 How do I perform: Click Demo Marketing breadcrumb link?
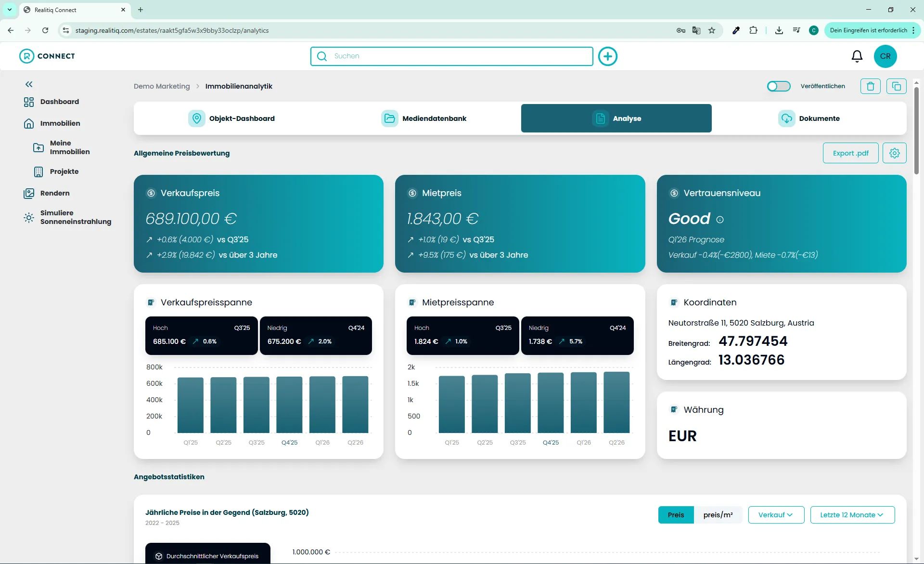click(162, 86)
